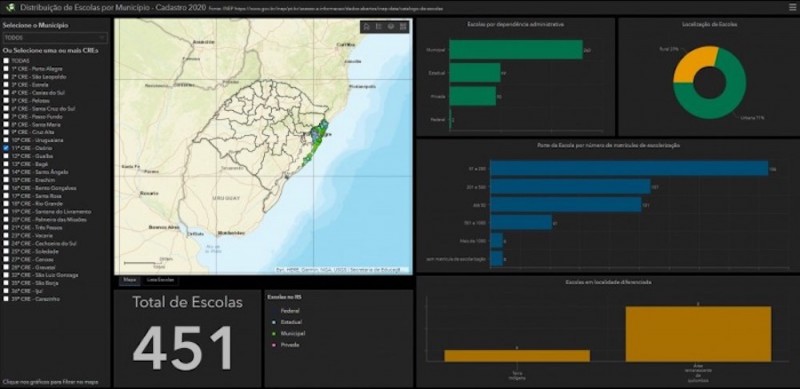Check 4ª CRE - Caxias do Sul
This screenshot has height=389, width=800.
point(6,92)
